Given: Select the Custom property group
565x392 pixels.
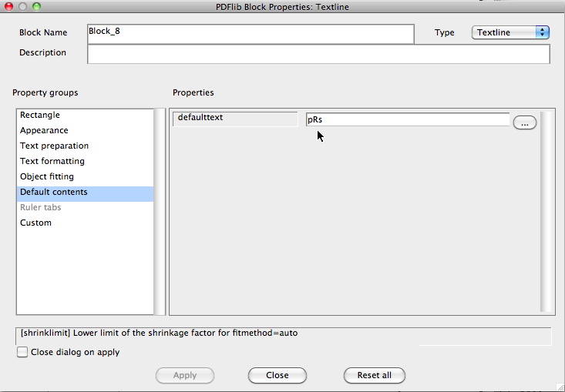Looking at the screenshot, I should click(85, 223).
